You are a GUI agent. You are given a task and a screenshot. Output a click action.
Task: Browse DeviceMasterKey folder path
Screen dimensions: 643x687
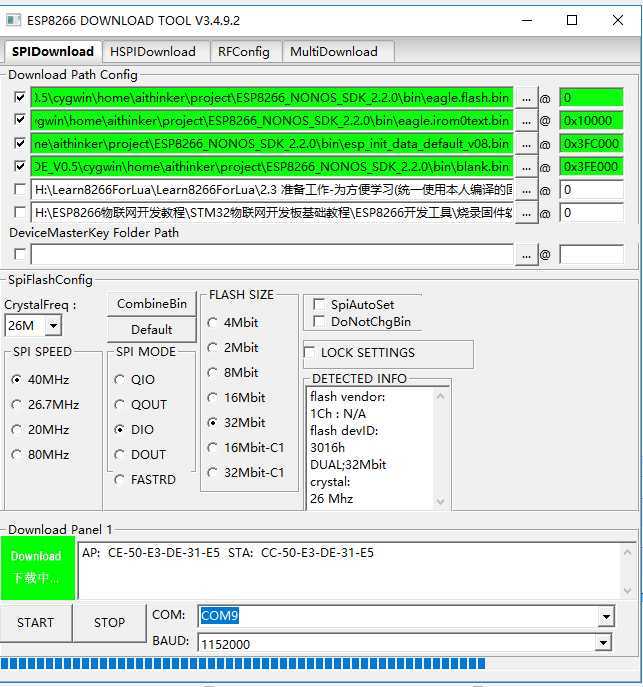pos(526,255)
